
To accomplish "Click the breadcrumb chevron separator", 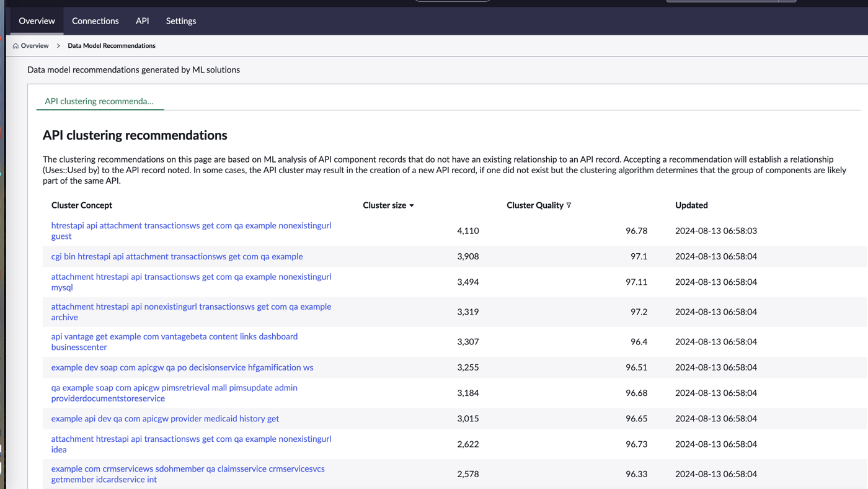I will pyautogui.click(x=58, y=46).
